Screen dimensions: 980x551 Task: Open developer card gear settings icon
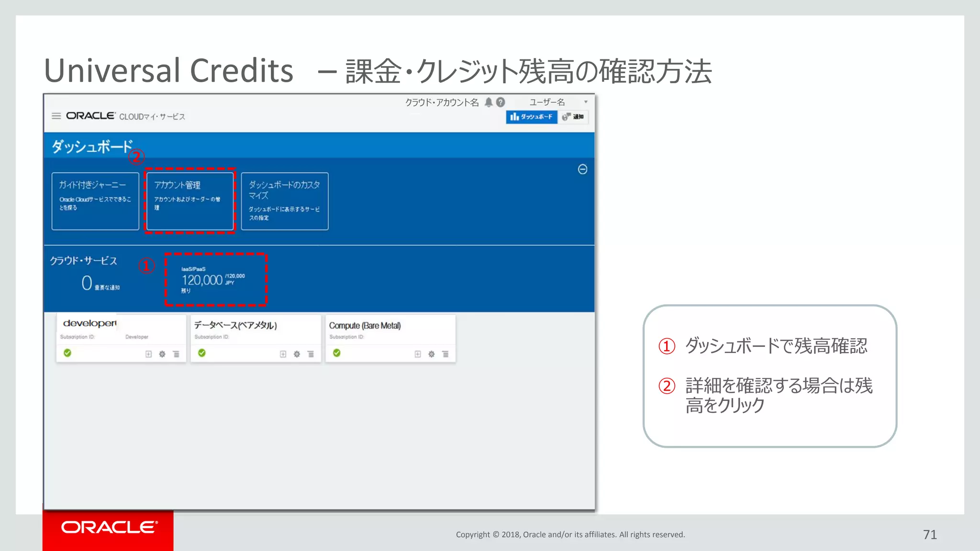point(162,354)
